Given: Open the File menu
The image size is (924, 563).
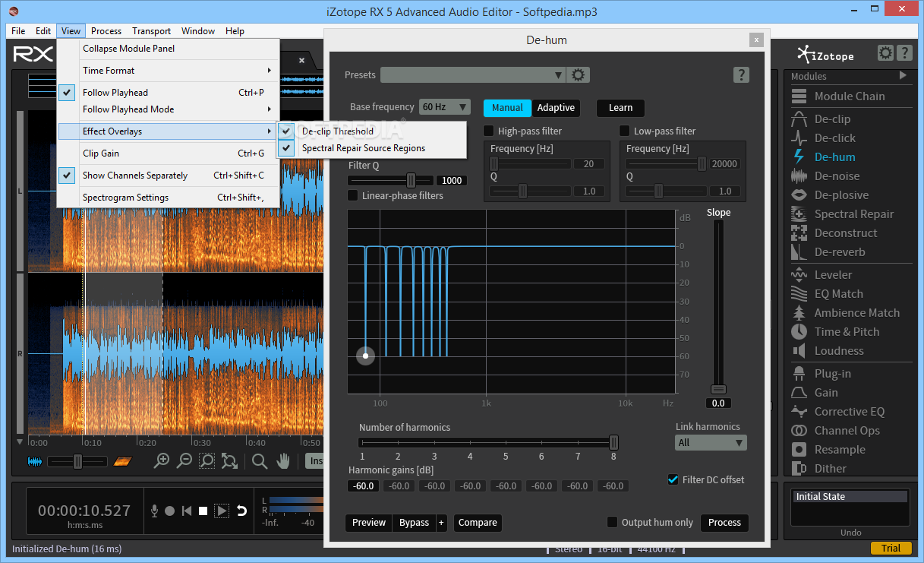Looking at the screenshot, I should pyautogui.click(x=19, y=31).
